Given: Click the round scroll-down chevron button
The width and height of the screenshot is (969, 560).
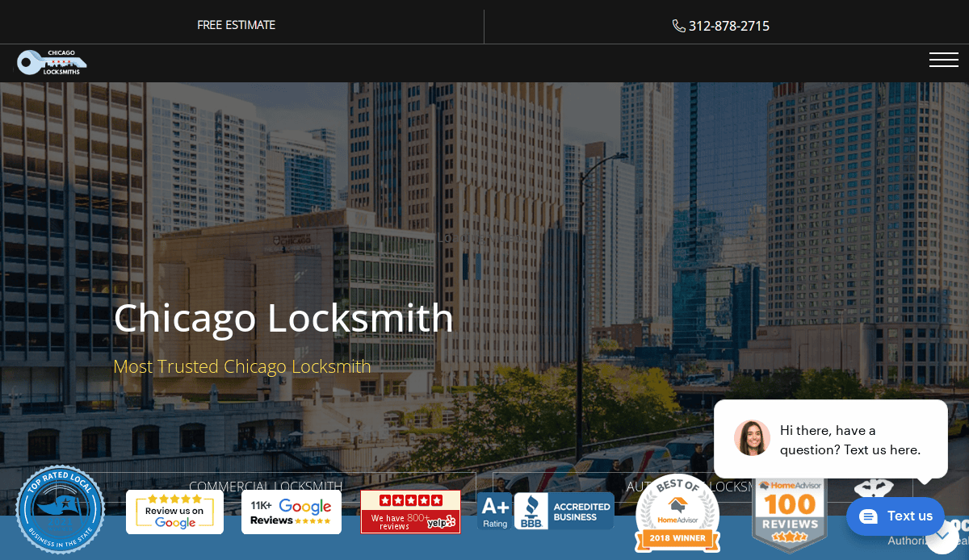Looking at the screenshot, I should [x=942, y=537].
